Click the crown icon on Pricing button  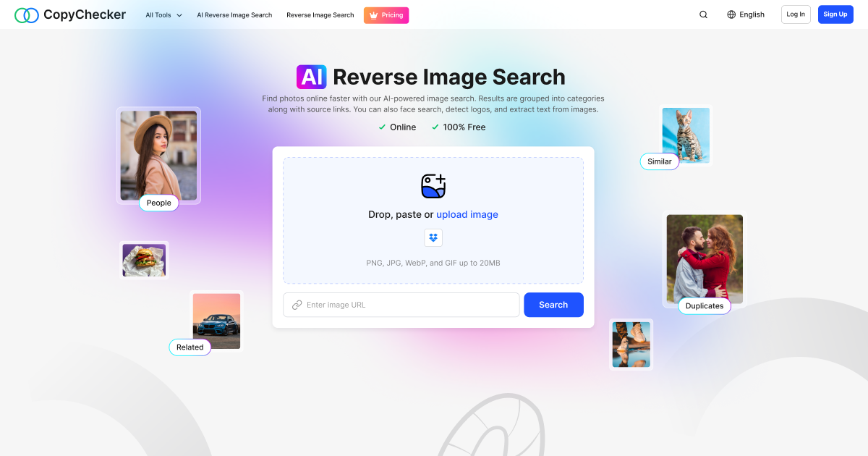click(372, 14)
